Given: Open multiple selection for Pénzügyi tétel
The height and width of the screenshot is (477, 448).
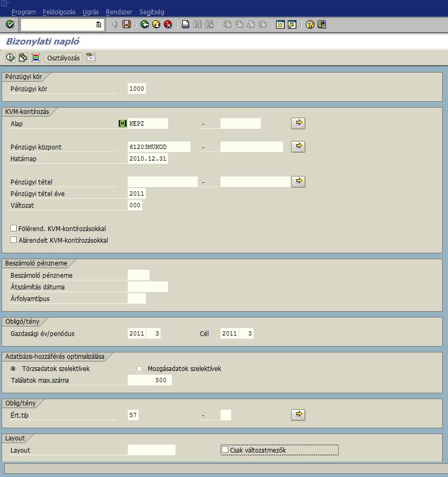Looking at the screenshot, I should point(298,182).
